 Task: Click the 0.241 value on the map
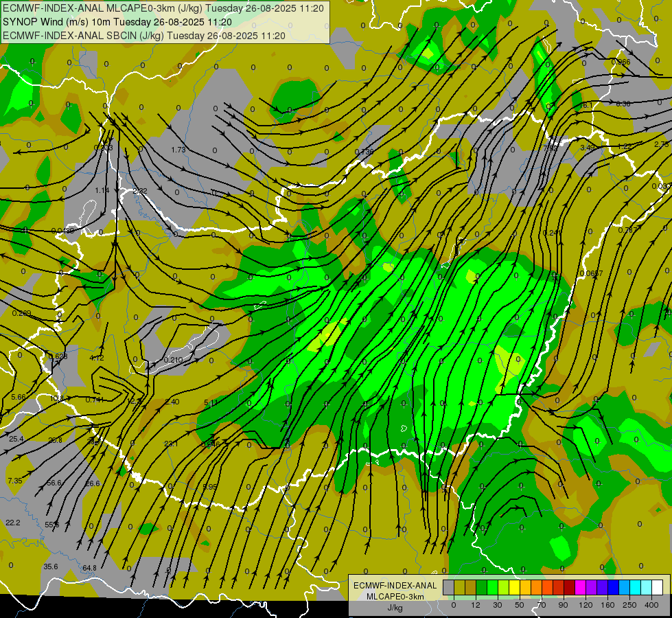tap(553, 233)
